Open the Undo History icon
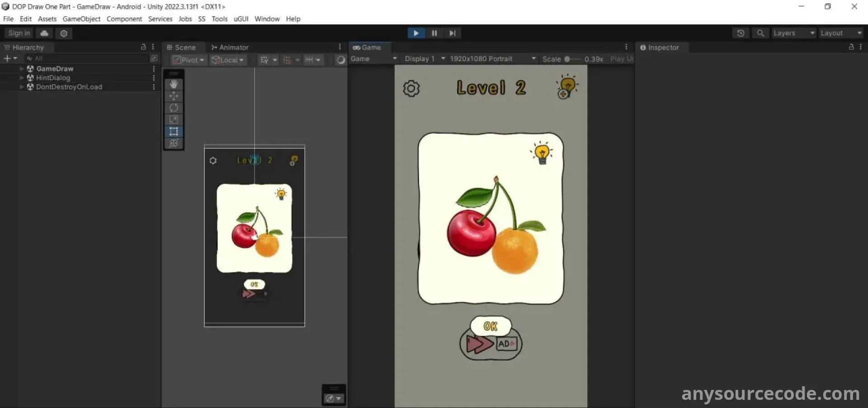868x408 pixels. click(x=741, y=33)
